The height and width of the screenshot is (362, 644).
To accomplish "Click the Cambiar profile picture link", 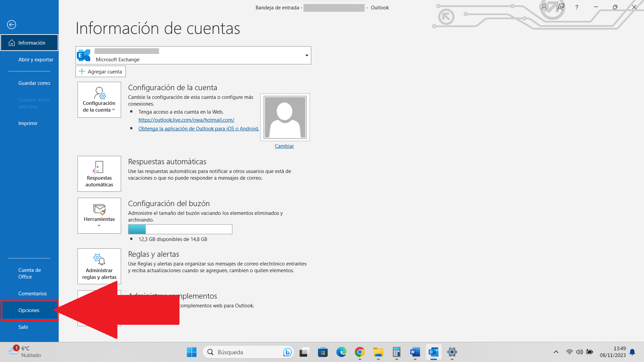I will pos(284,146).
